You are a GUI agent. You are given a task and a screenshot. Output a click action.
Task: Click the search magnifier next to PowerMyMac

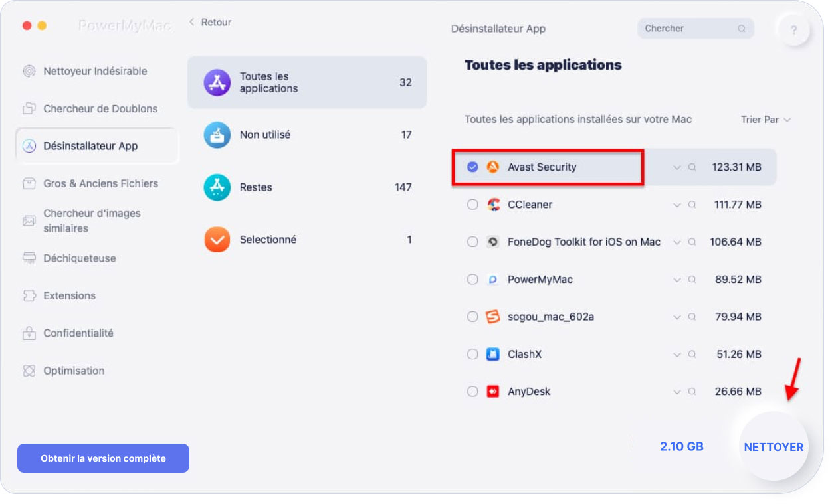692,280
